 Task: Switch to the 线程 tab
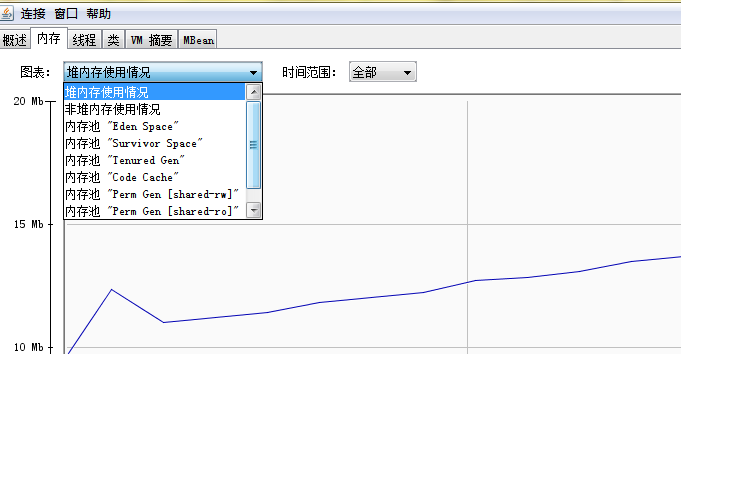coord(84,40)
